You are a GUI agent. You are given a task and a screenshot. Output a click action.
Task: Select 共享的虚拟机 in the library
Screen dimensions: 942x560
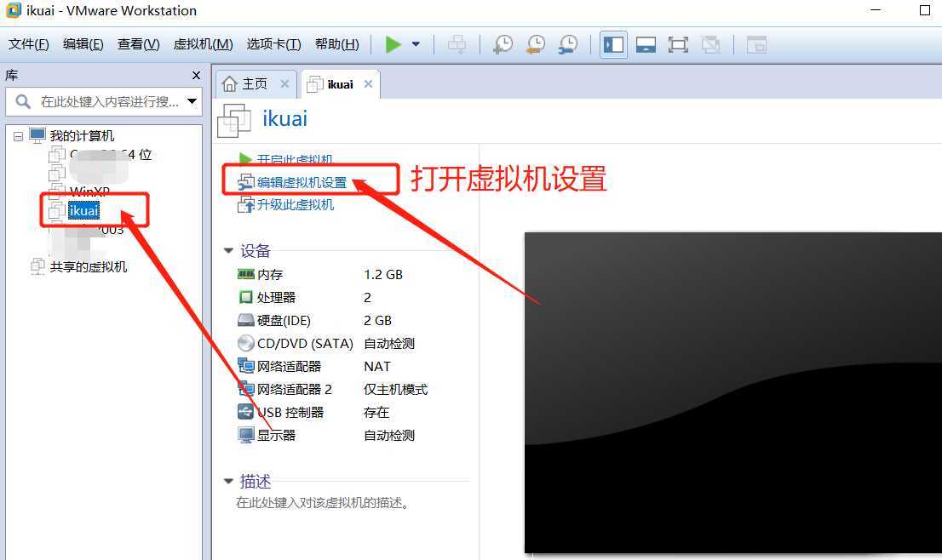pyautogui.click(x=89, y=266)
